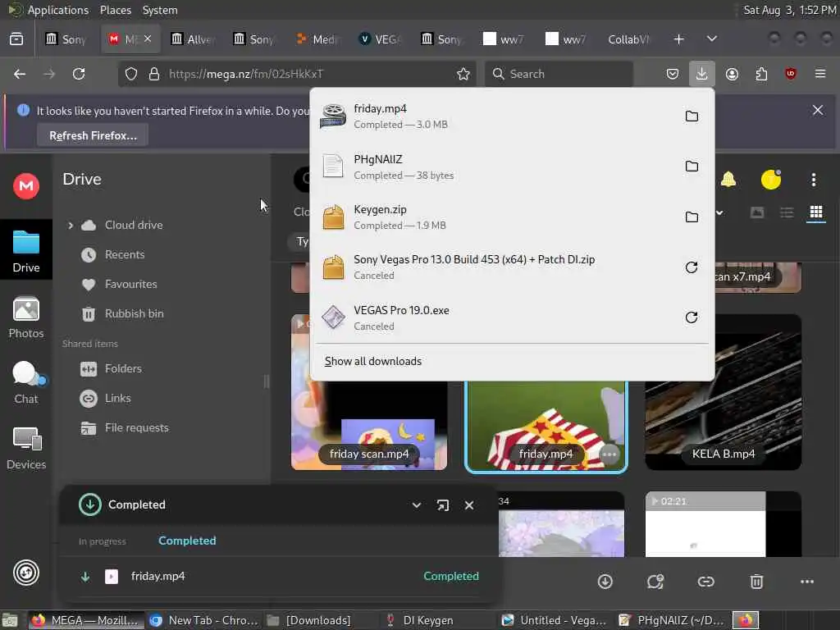Close the MEGA browser tab

[x=148, y=39]
